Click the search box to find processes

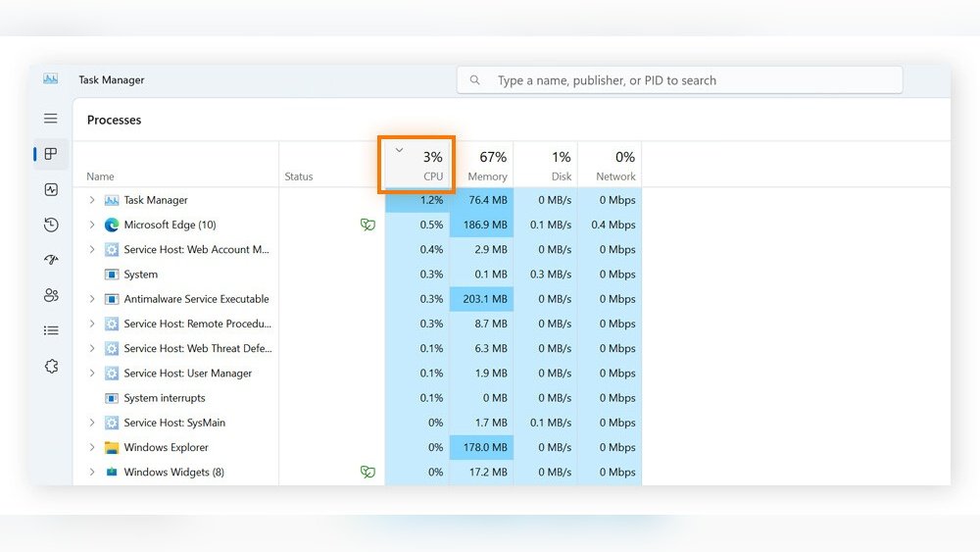click(686, 80)
